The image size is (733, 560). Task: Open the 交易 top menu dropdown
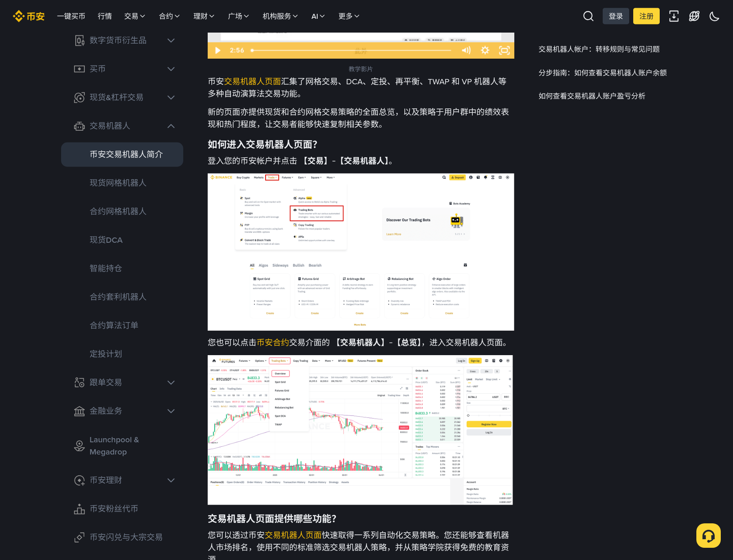(134, 16)
